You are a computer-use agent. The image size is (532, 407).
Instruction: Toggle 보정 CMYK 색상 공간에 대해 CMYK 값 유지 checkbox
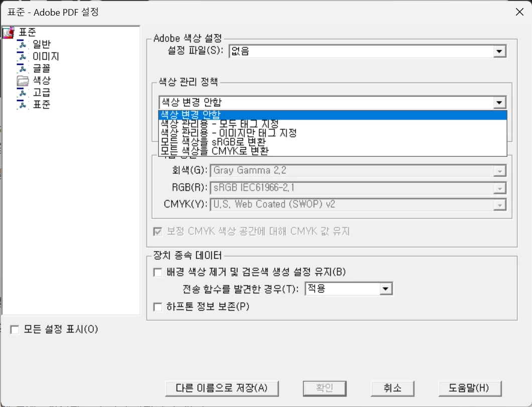[x=158, y=232]
